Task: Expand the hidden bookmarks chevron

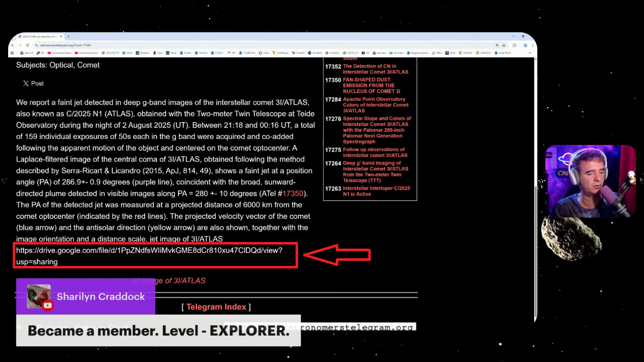Action: coord(530,53)
